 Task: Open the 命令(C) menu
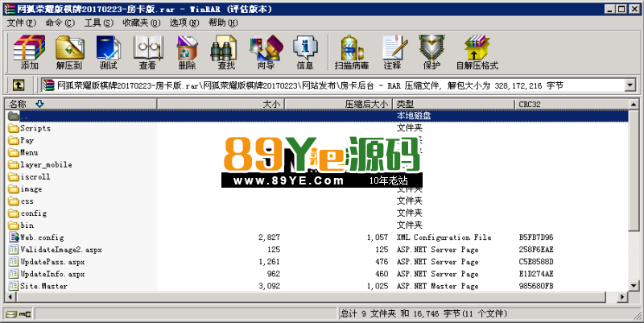pyautogui.click(x=60, y=23)
